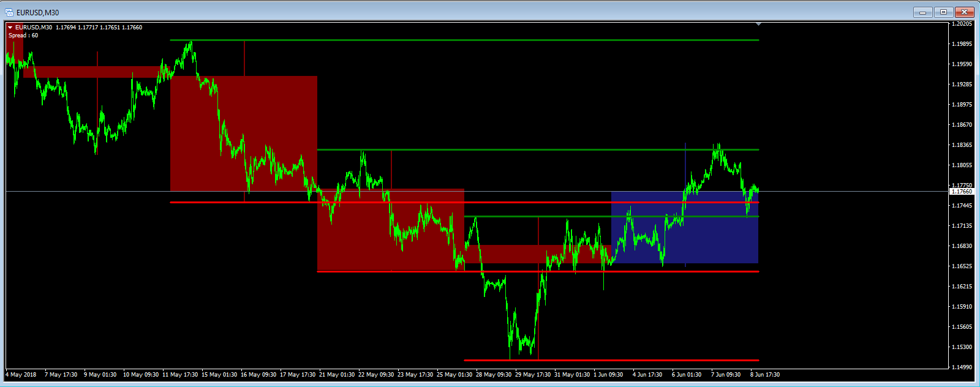Click the 1.19285 price axis label

point(962,85)
